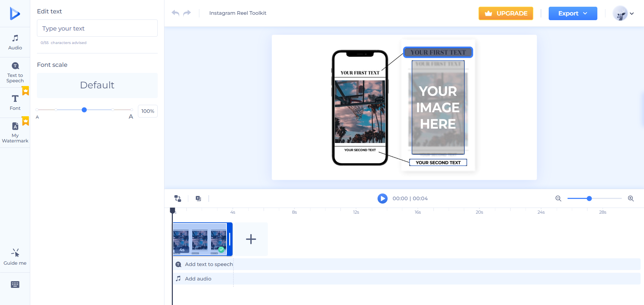Click the reorder scenes icon above the timeline

click(178, 198)
